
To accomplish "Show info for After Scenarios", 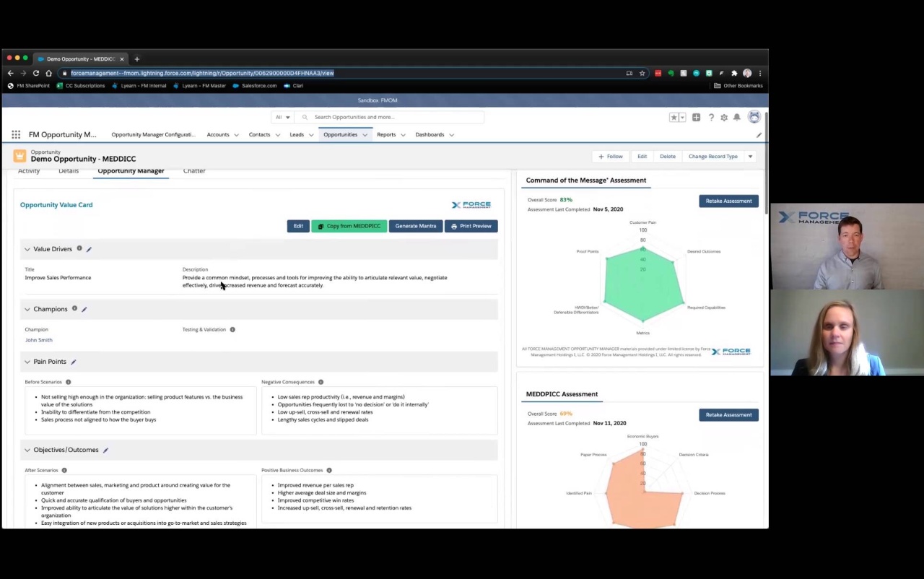I will tap(64, 470).
